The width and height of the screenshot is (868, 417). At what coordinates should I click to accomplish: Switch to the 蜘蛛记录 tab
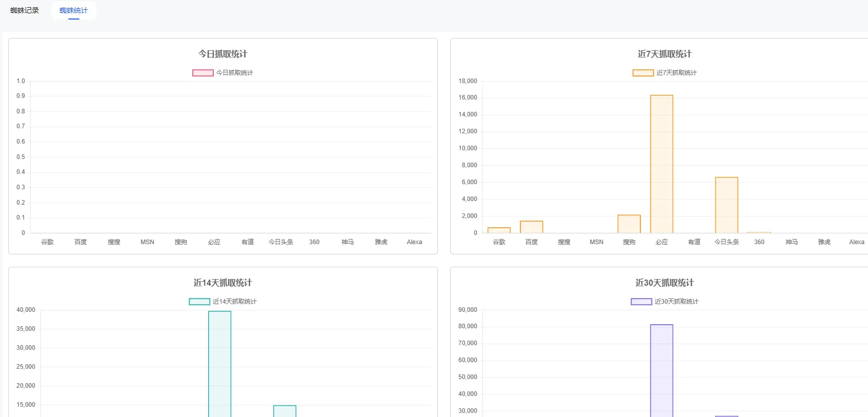[25, 10]
